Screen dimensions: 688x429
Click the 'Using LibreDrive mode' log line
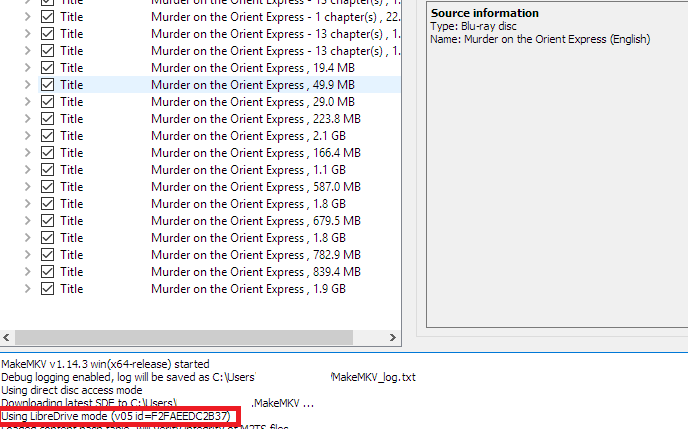[116, 416]
